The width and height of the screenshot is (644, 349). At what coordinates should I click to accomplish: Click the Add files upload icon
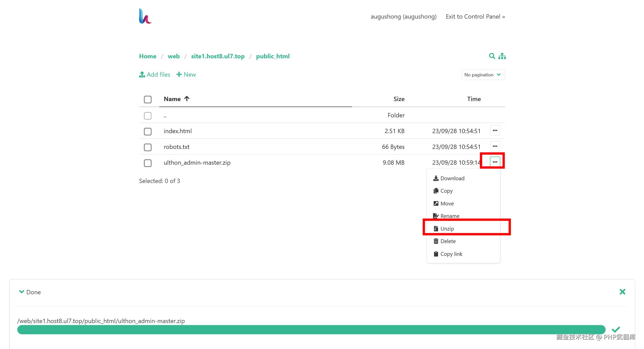142,74
